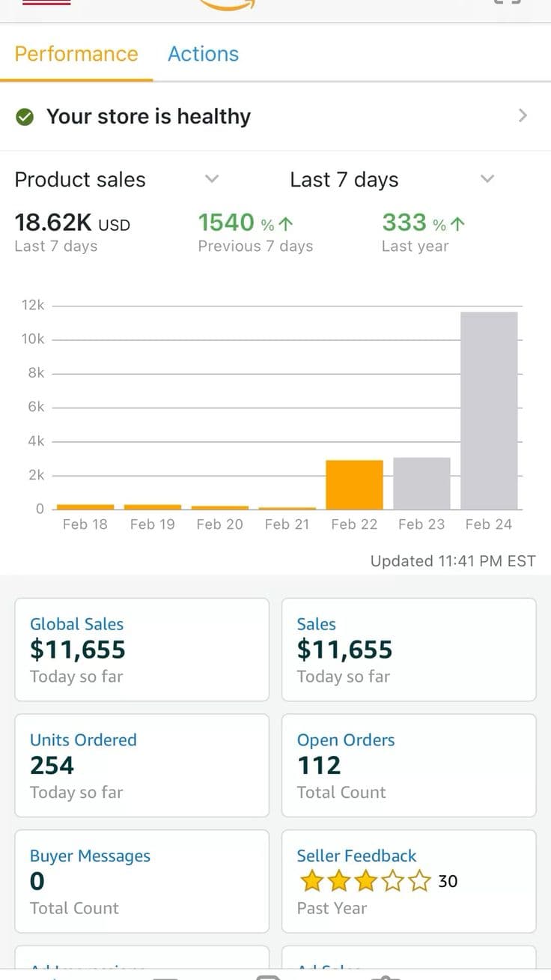This screenshot has width=551, height=980.
Task: Select the orange Feb 22 chart bar
Action: (354, 485)
